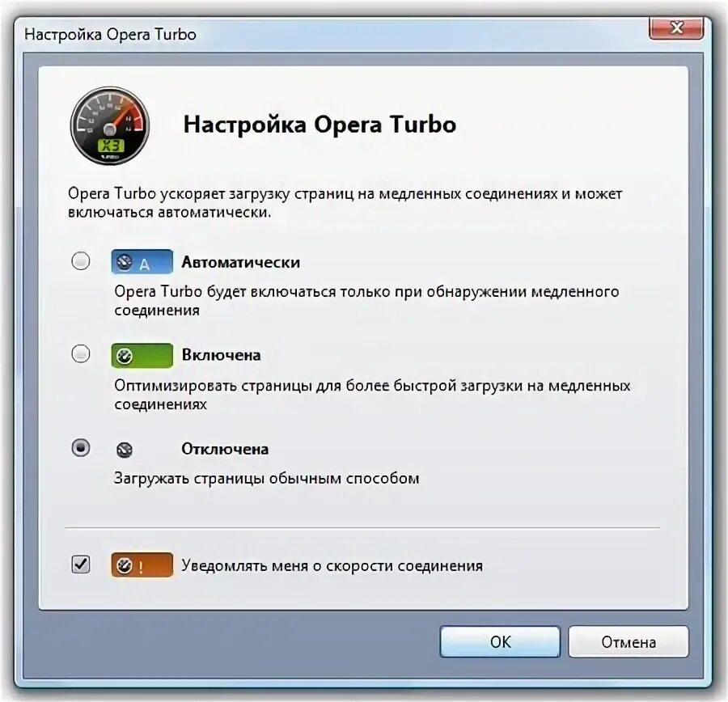Click the bold Настройка Opera Turbo heading
Viewport: 728px width, 702px height.
pos(320,125)
